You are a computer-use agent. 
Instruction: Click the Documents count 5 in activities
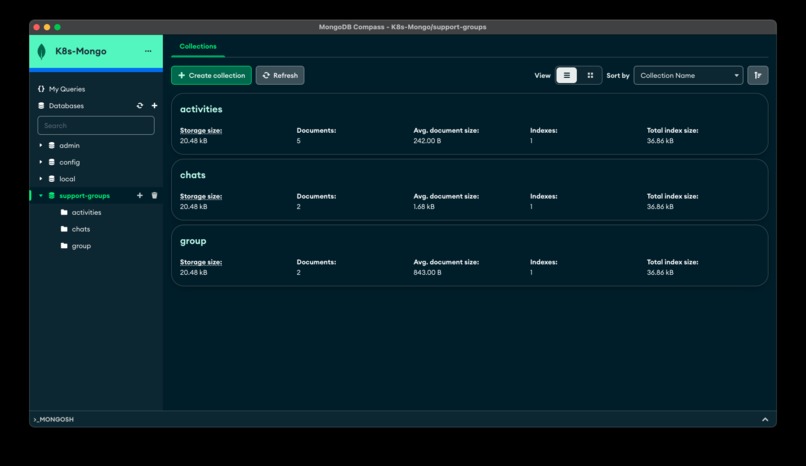point(298,141)
